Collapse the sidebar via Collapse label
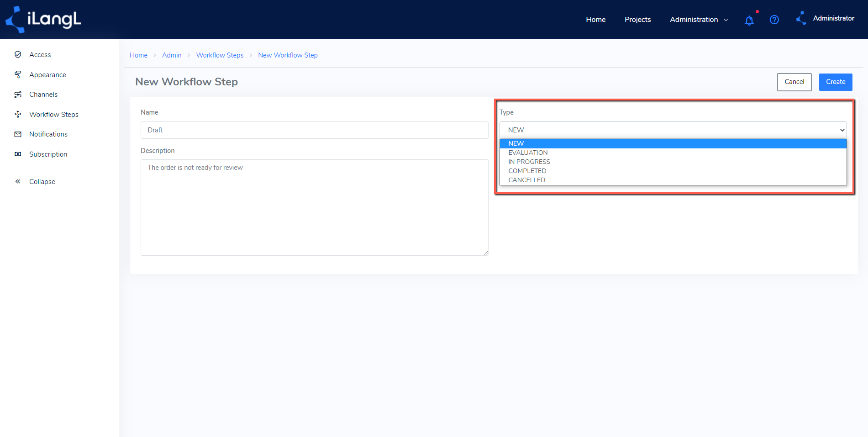Viewport: 868px width, 437px height. [x=42, y=182]
